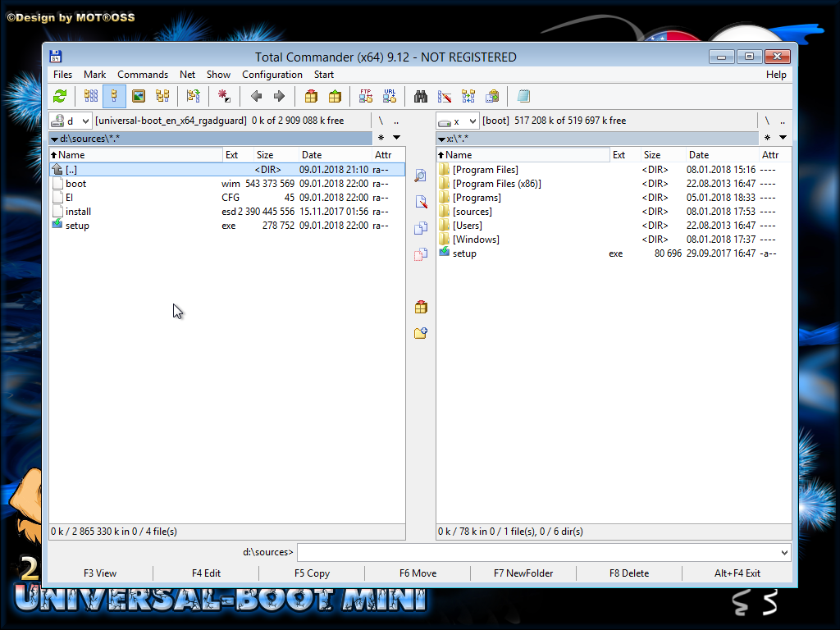
Task: Switch to brief file view icon
Action: pos(91,97)
